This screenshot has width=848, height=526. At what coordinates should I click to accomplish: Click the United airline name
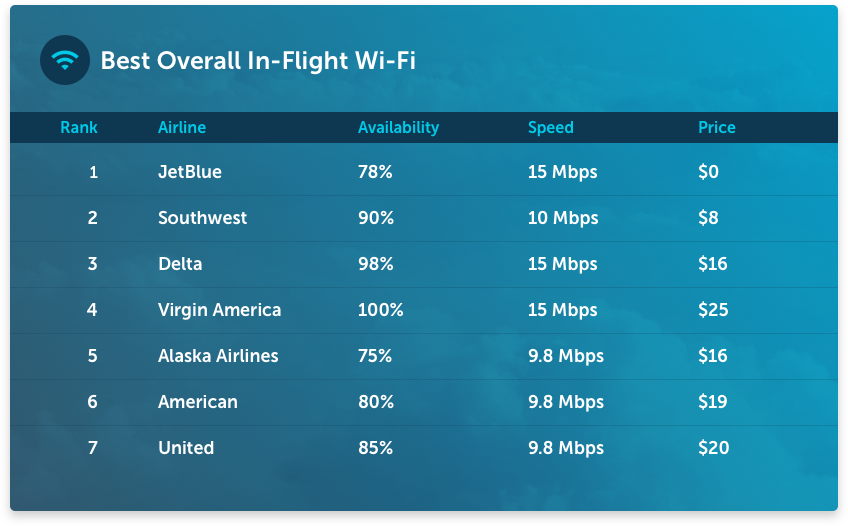(x=186, y=448)
